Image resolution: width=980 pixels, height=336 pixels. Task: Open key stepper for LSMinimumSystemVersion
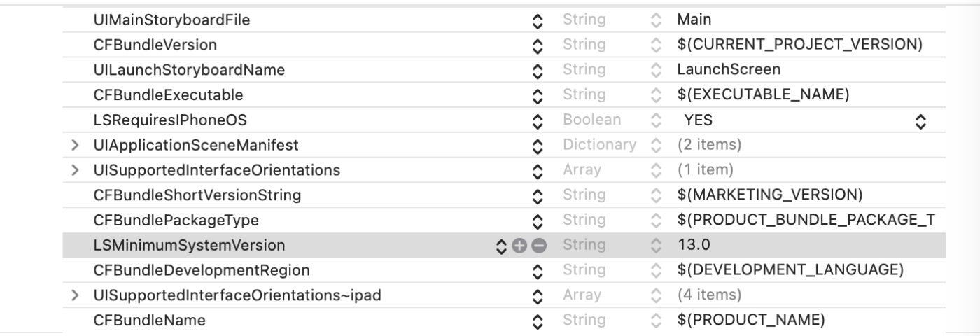point(500,245)
